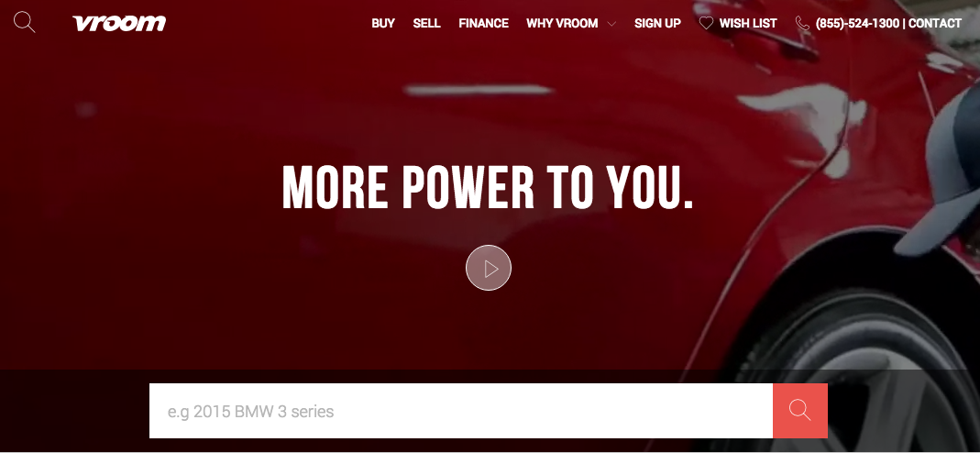Go home via the Vroom logo
The width and height of the screenshot is (980, 453).
point(119,23)
